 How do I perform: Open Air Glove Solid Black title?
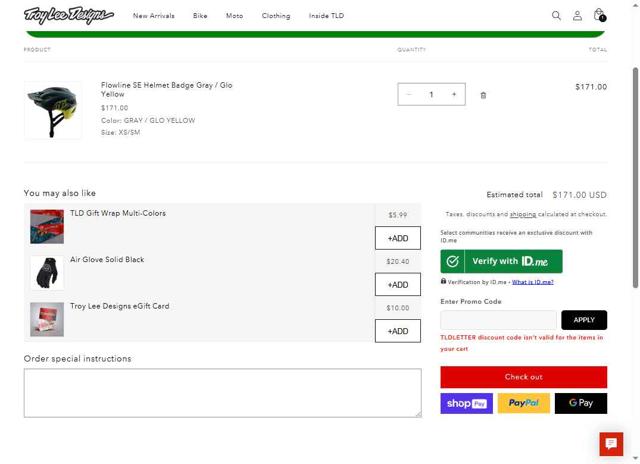click(107, 260)
